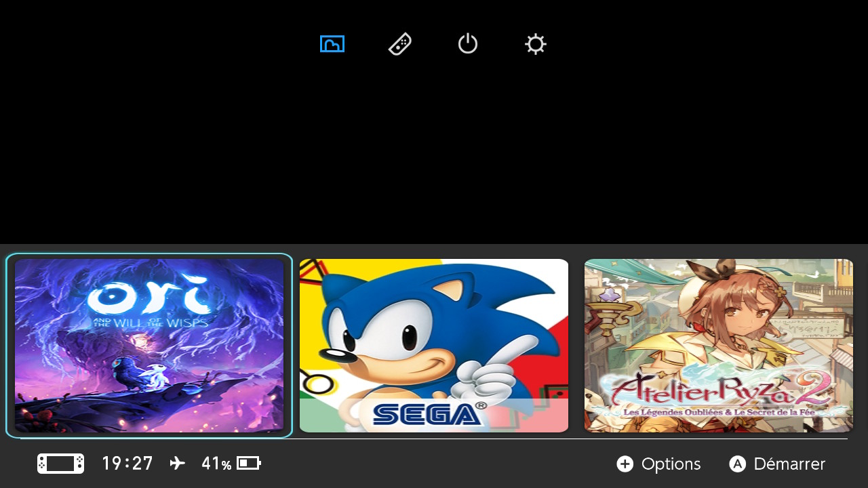Click the airplane mode icon
The height and width of the screenshot is (488, 868).
[x=177, y=464]
